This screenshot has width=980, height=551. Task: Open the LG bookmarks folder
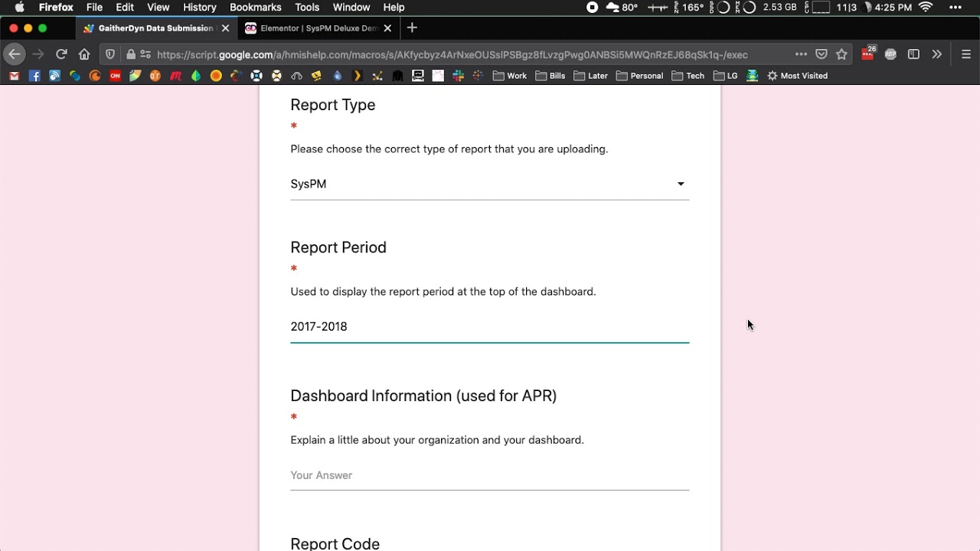726,76
